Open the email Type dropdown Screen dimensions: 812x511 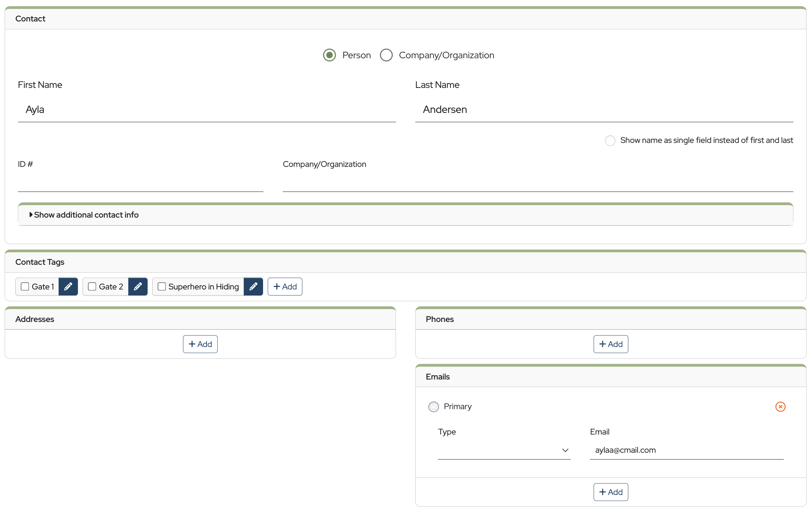pyautogui.click(x=504, y=450)
